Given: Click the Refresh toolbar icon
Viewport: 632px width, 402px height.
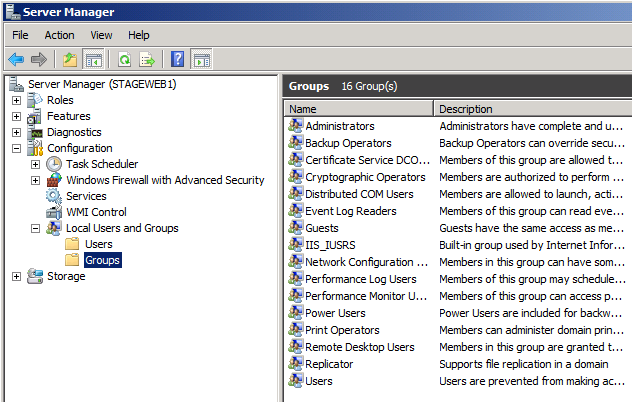Looking at the screenshot, I should [125, 59].
